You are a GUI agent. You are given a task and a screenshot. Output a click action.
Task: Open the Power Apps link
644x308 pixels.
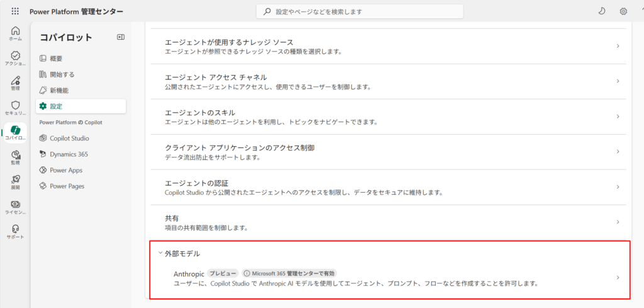click(x=66, y=170)
